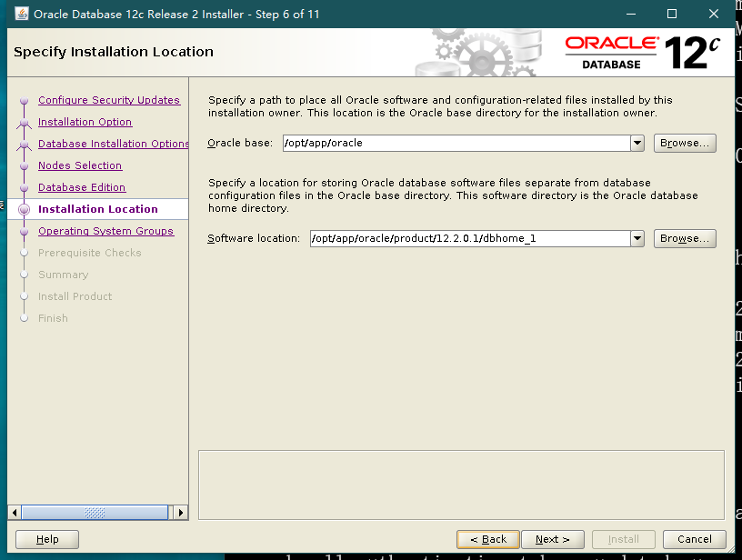Click Prerequisite Checks step text
Image resolution: width=742 pixels, height=560 pixels.
[90, 253]
